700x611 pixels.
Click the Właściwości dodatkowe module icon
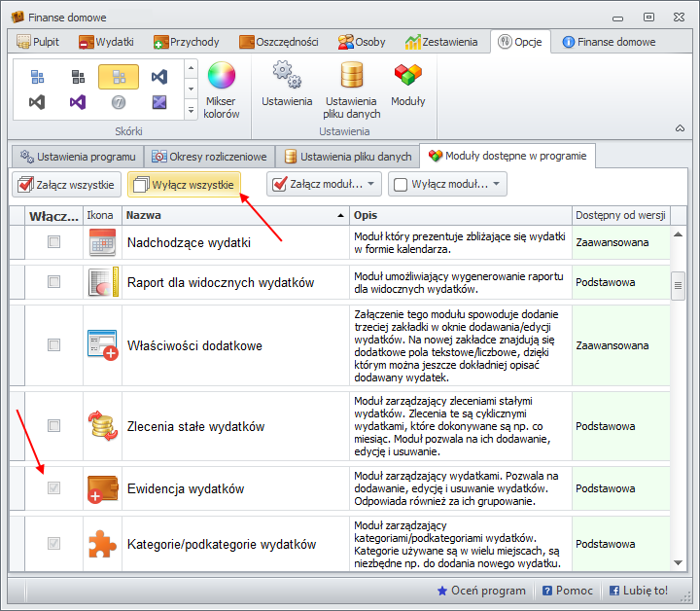point(102,345)
